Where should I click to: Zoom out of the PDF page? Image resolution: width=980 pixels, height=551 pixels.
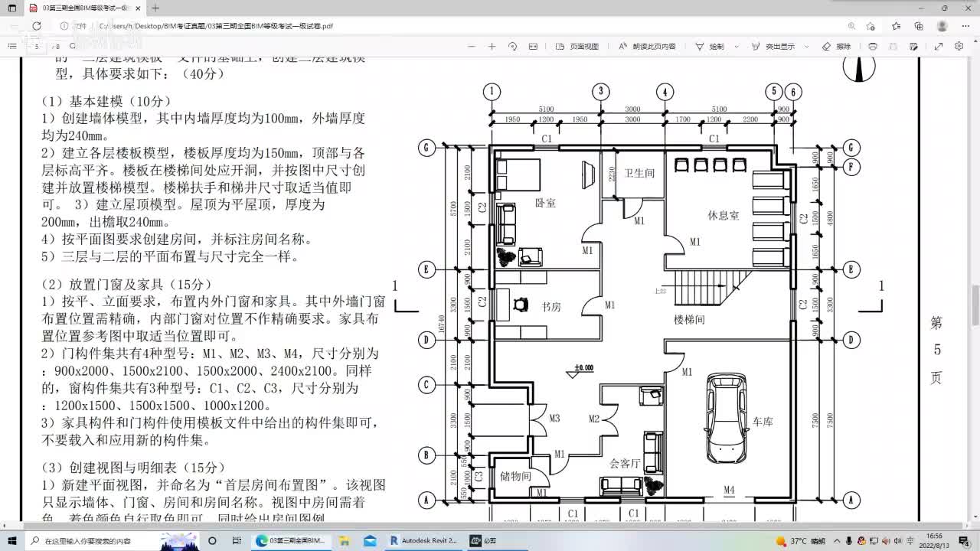(472, 46)
